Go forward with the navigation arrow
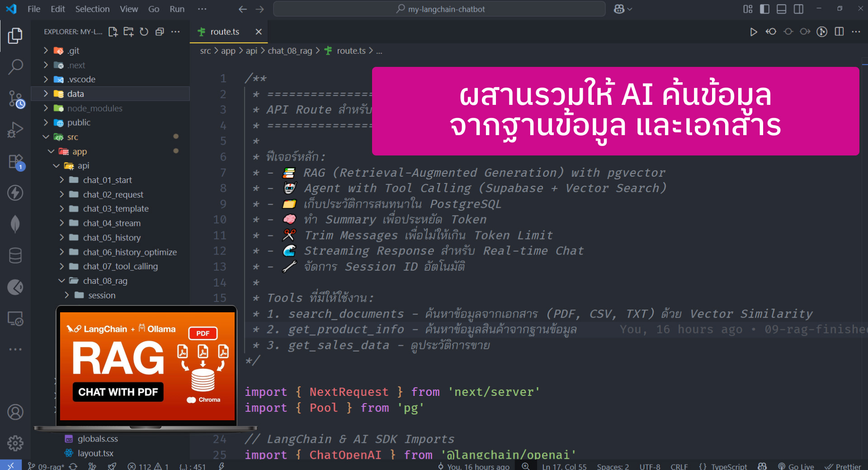868x470 pixels. tap(259, 9)
